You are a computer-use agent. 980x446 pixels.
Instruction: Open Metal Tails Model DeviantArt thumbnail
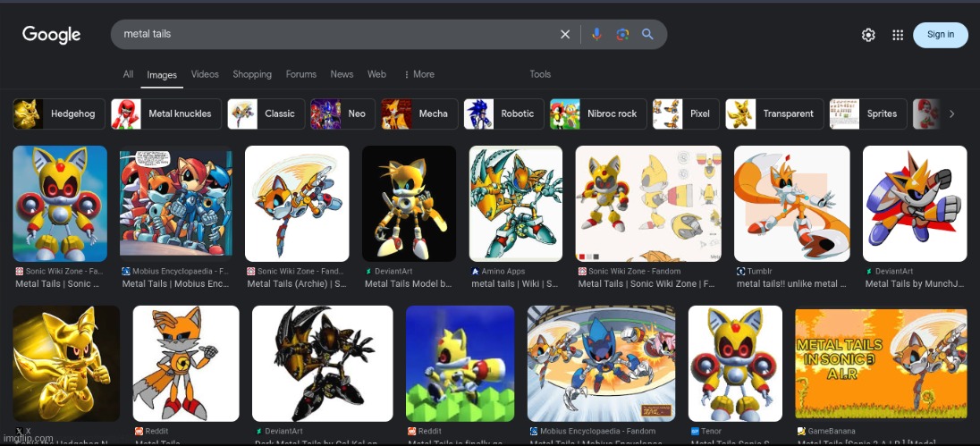click(409, 204)
